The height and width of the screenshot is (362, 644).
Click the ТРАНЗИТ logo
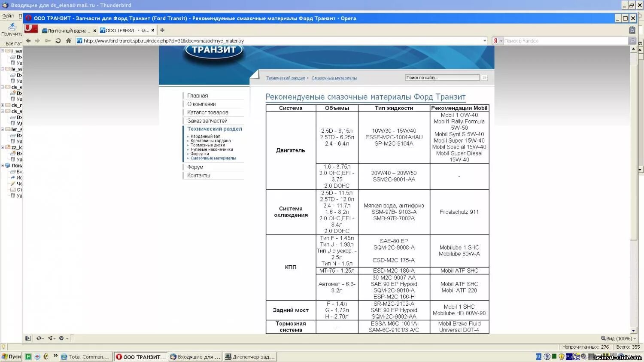[214, 51]
